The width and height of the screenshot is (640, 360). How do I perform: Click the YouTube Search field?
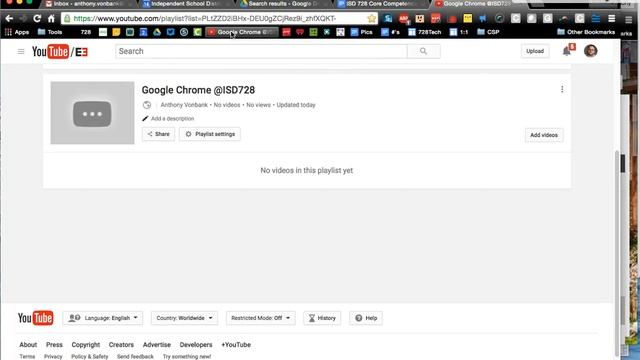261,51
